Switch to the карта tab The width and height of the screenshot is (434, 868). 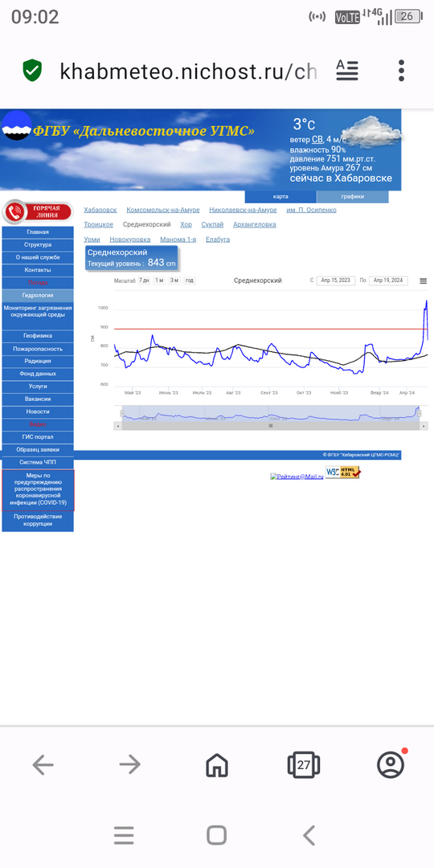coord(280,197)
